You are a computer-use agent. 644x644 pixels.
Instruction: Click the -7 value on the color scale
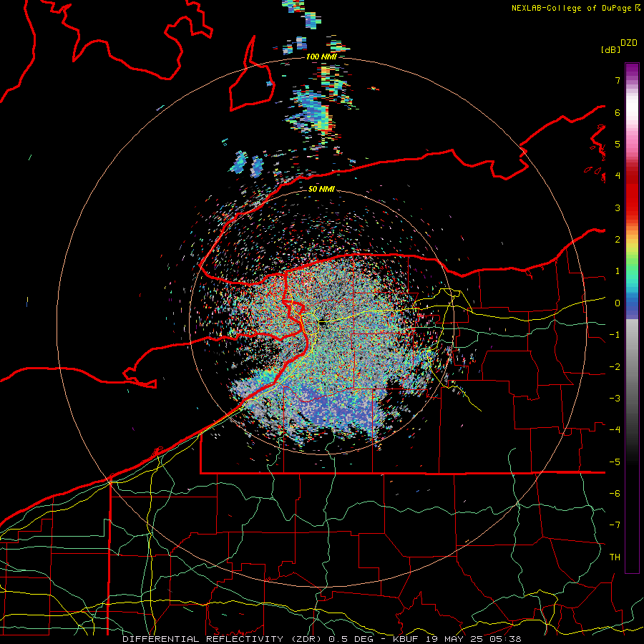coord(615,525)
